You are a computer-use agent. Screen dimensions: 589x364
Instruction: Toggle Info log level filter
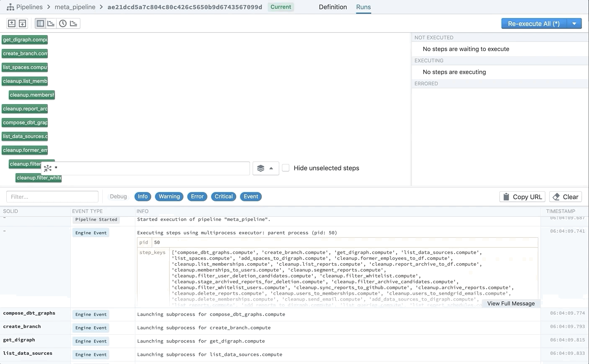tap(143, 197)
